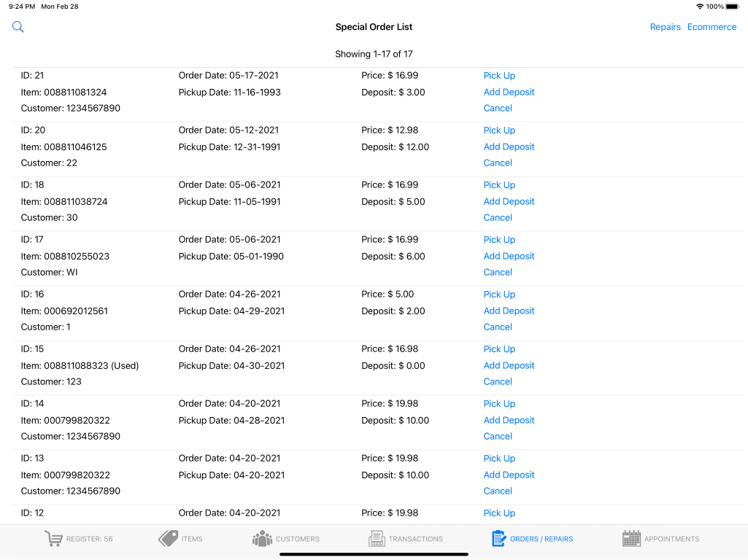Viewport: 748px width, 560px height.
Task: Add Deposit to order ID 16
Action: click(x=509, y=311)
